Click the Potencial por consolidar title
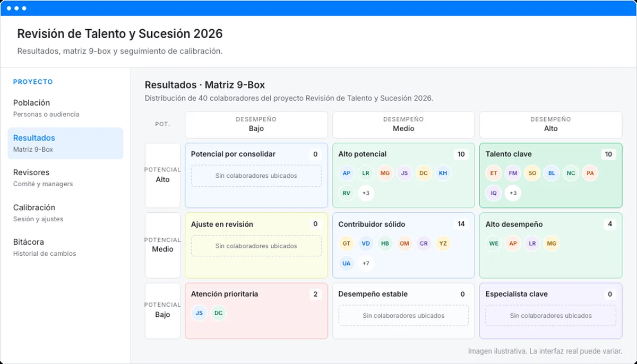 click(233, 154)
